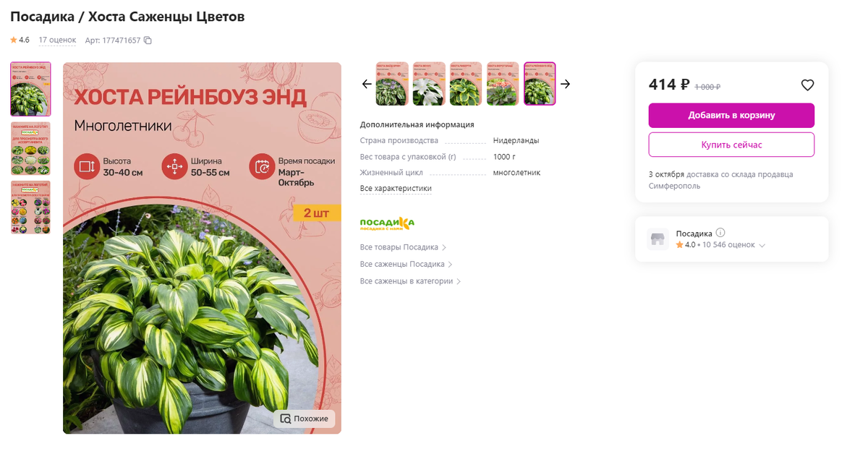The width and height of the screenshot is (868, 454).
Task: Open seller info circle icon next to Посадика
Action: pos(720,233)
